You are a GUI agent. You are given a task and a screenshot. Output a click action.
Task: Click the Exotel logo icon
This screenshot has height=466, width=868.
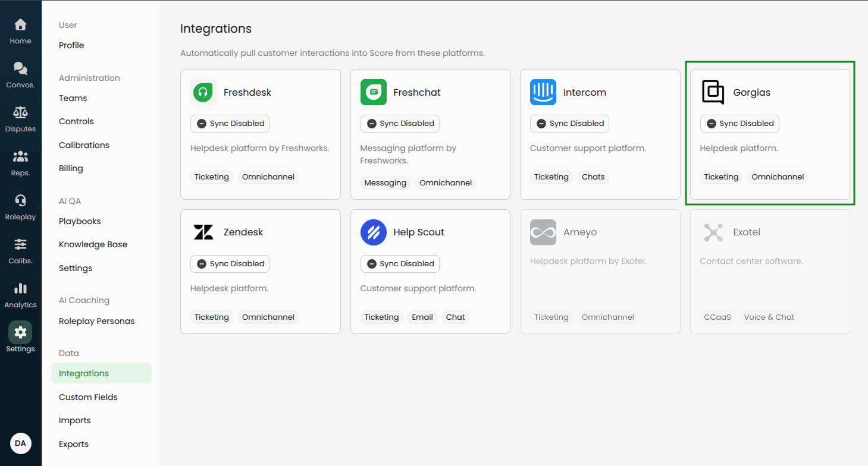(x=713, y=232)
